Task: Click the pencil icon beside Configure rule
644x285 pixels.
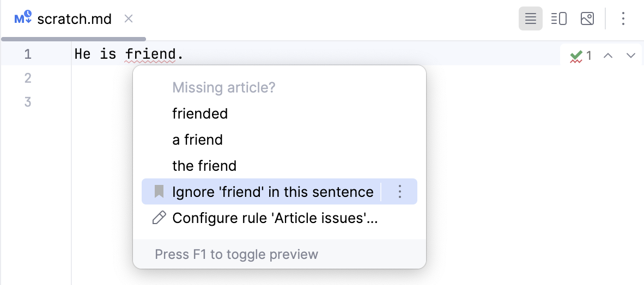Action: coord(159,218)
